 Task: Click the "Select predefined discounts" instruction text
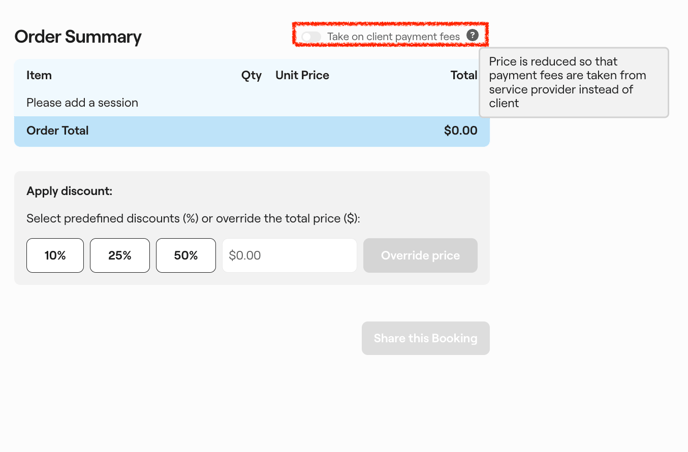pyautogui.click(x=193, y=219)
